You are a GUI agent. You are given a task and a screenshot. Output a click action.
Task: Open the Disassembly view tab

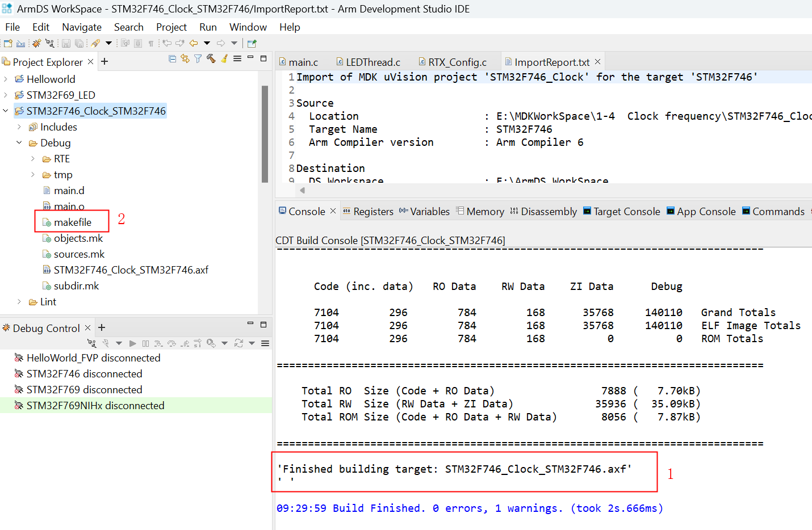click(x=549, y=212)
